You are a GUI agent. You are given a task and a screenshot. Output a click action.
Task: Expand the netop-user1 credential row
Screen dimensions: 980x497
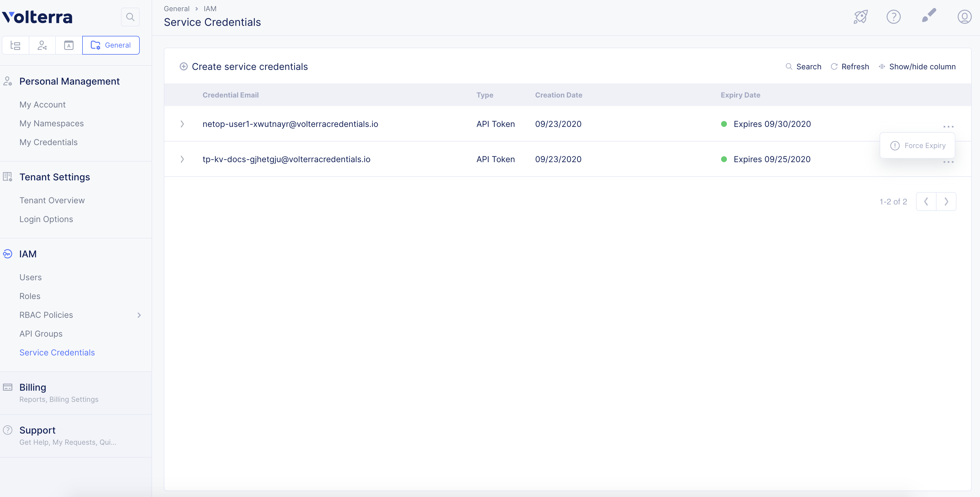click(x=182, y=124)
